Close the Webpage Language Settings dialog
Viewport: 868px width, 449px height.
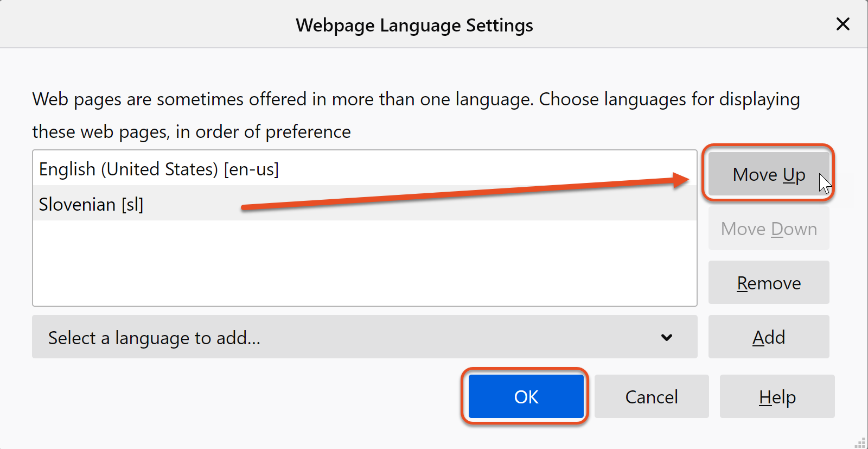(x=843, y=24)
